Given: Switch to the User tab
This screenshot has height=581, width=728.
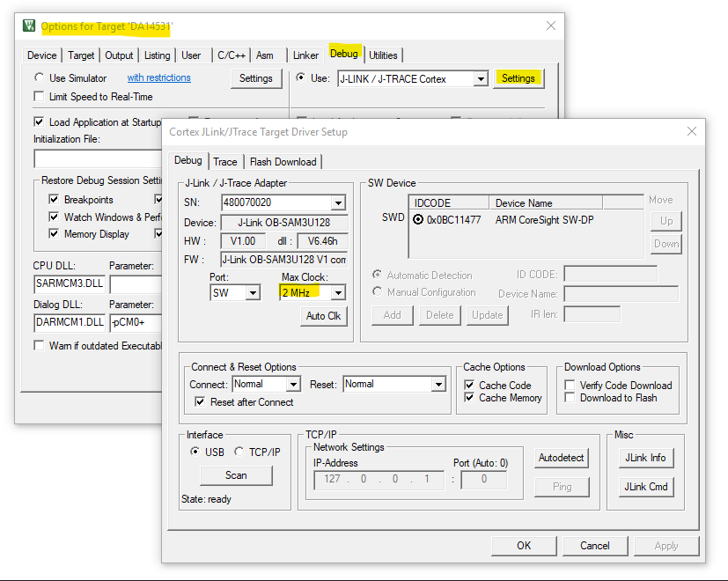Looking at the screenshot, I should [191, 55].
